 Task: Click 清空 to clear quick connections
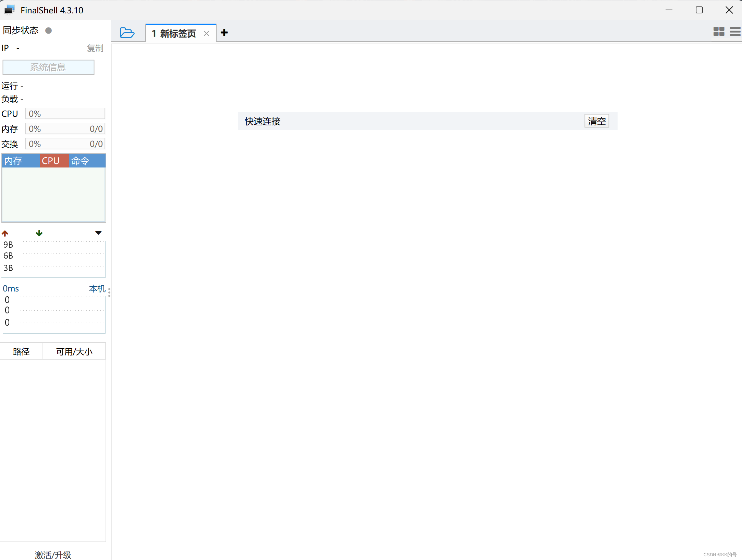point(596,121)
